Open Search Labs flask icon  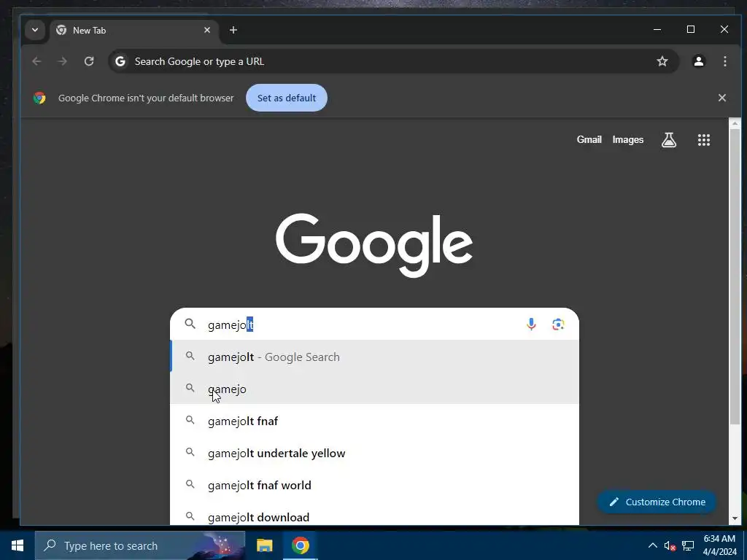tap(669, 139)
